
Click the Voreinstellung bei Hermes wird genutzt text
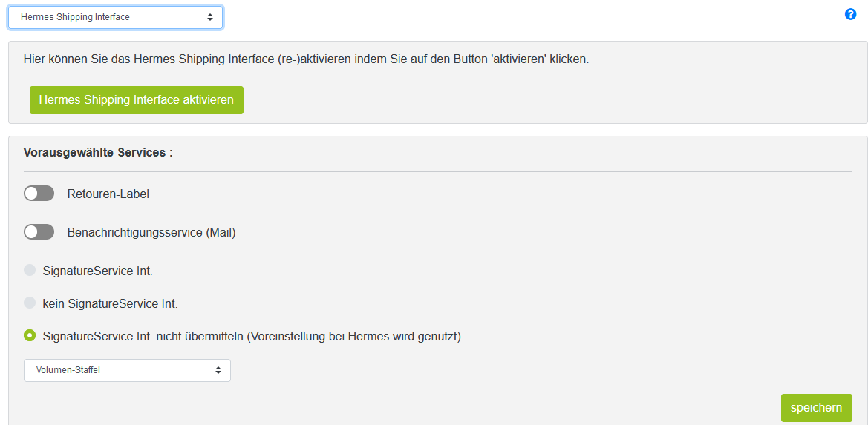(354, 336)
